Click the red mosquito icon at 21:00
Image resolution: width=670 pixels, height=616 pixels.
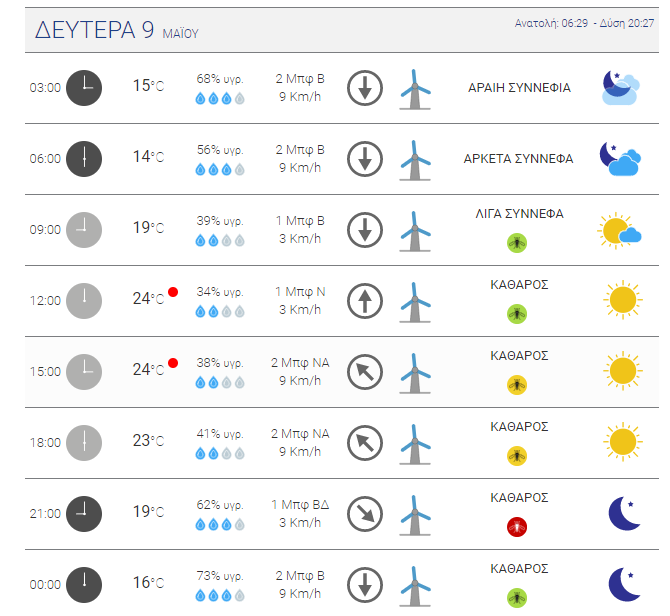click(x=517, y=526)
